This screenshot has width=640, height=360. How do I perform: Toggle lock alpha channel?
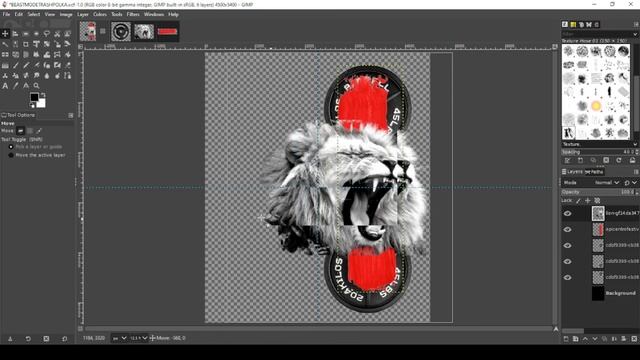coord(597,200)
